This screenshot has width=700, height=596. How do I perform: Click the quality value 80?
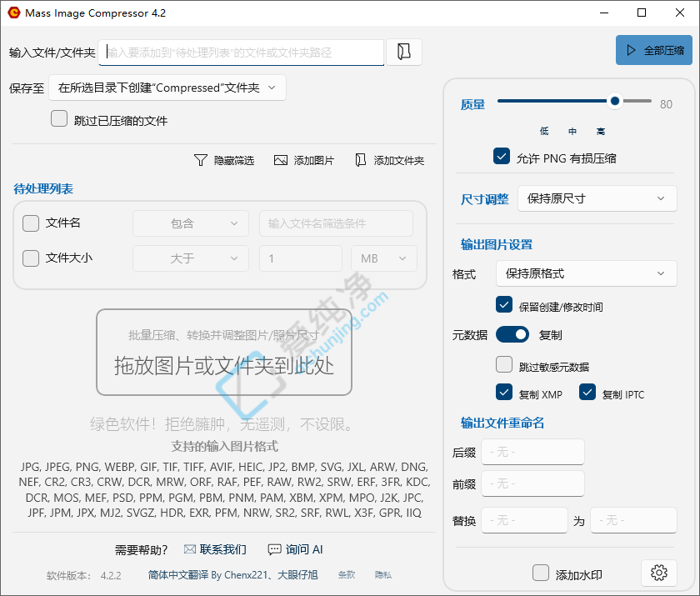point(666,104)
